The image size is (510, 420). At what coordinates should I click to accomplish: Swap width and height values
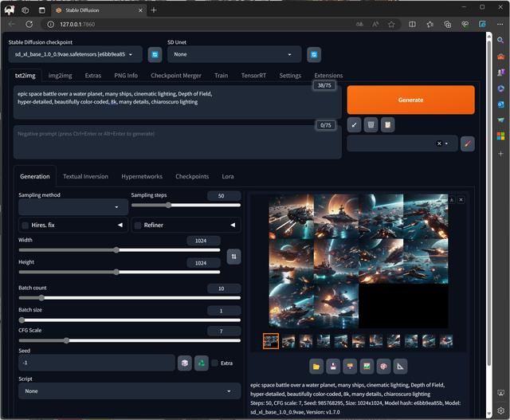233,256
